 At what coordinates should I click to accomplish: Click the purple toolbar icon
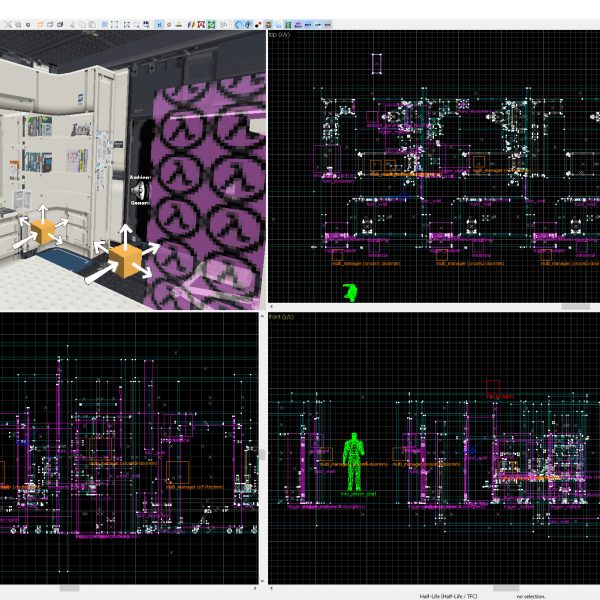tap(298, 24)
